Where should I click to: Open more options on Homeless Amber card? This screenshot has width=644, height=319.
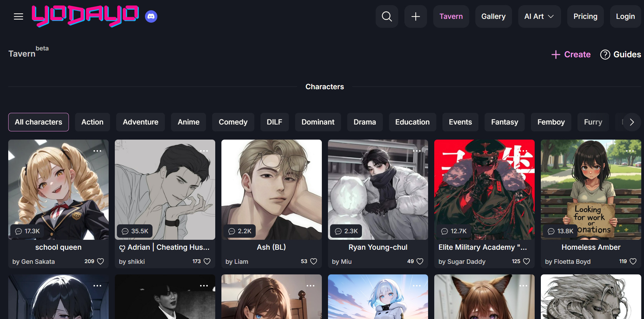pos(630,151)
